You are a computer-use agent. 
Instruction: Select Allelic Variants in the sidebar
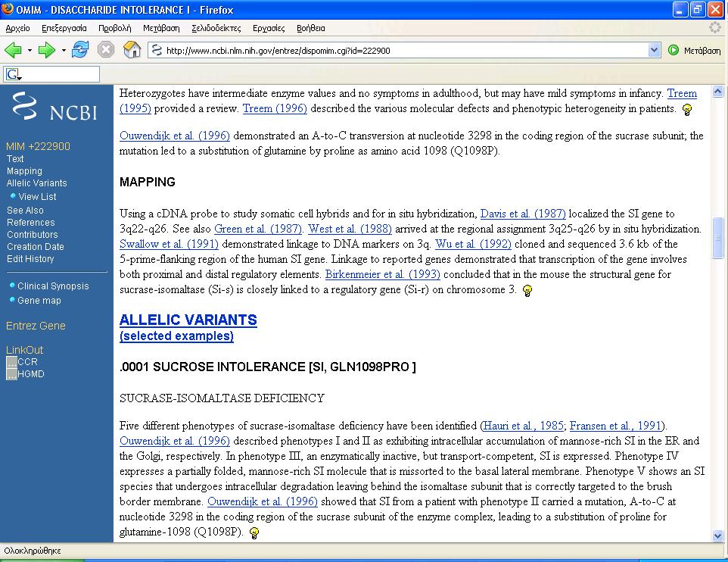(36, 183)
